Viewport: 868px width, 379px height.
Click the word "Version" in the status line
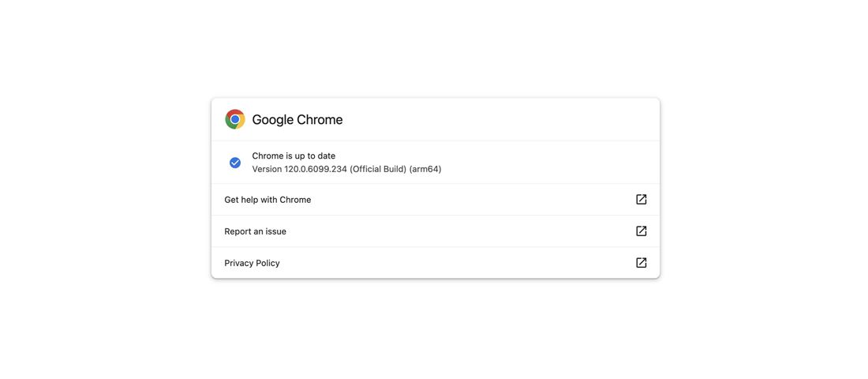click(267, 169)
